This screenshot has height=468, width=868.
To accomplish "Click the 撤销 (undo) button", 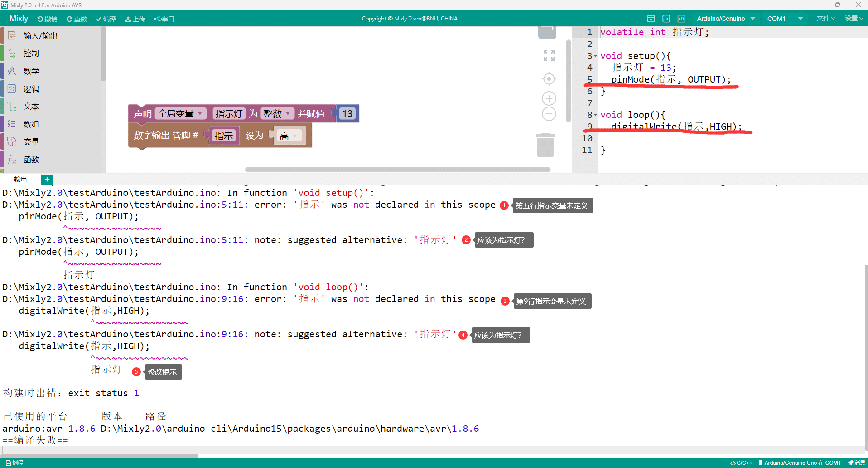I will (47, 19).
